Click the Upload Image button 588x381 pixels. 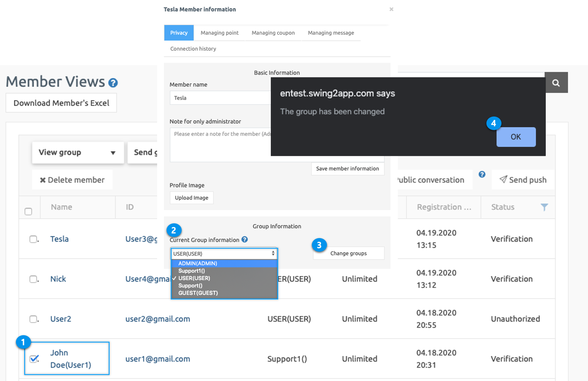[x=191, y=198]
